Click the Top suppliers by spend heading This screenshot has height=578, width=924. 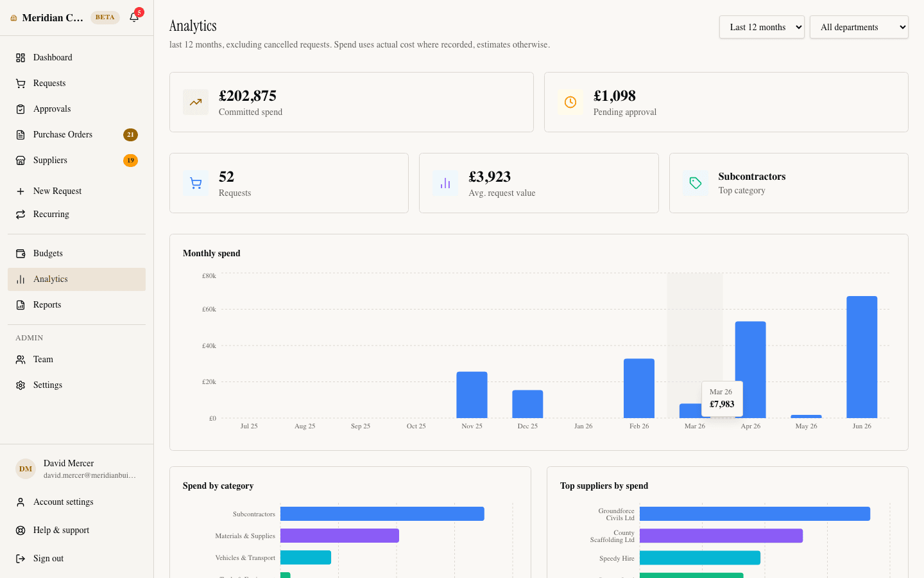pyautogui.click(x=604, y=486)
